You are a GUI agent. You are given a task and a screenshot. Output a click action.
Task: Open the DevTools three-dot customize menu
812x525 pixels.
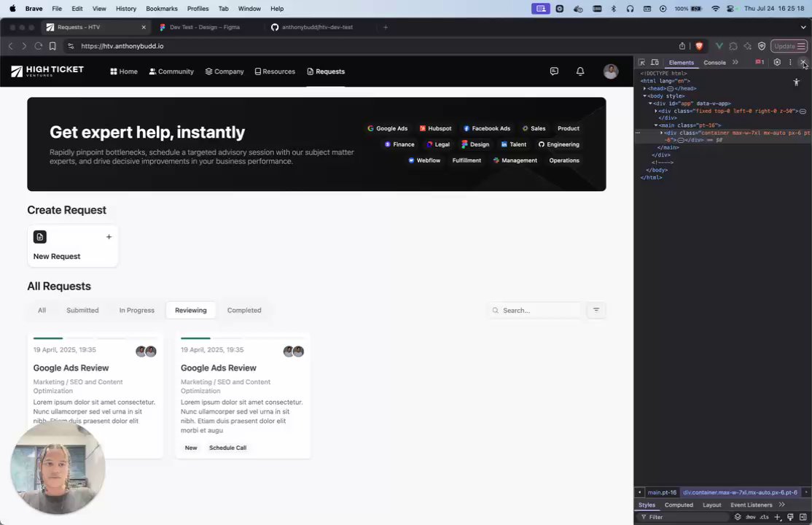tap(790, 62)
